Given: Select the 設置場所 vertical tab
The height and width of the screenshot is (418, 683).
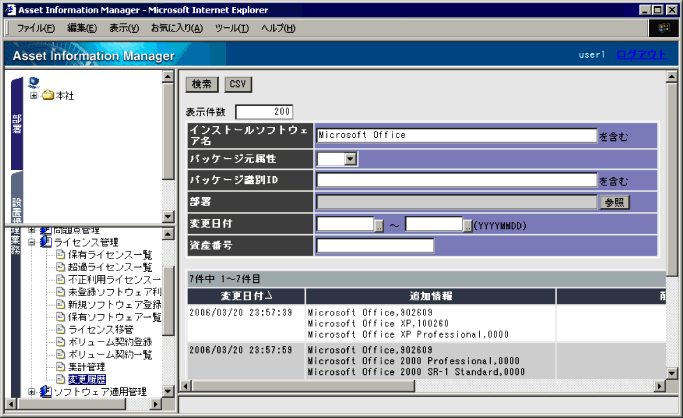Looking at the screenshot, I should click(17, 198).
